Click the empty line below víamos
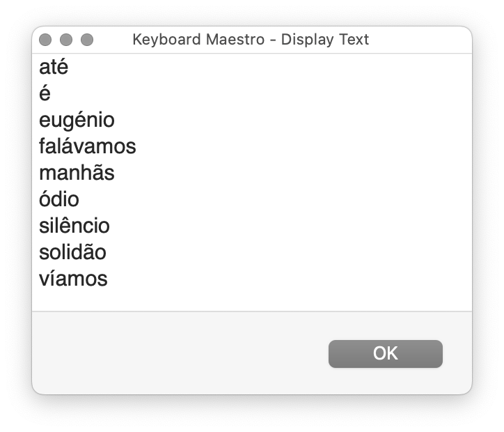This screenshot has width=504, height=432. point(252,300)
